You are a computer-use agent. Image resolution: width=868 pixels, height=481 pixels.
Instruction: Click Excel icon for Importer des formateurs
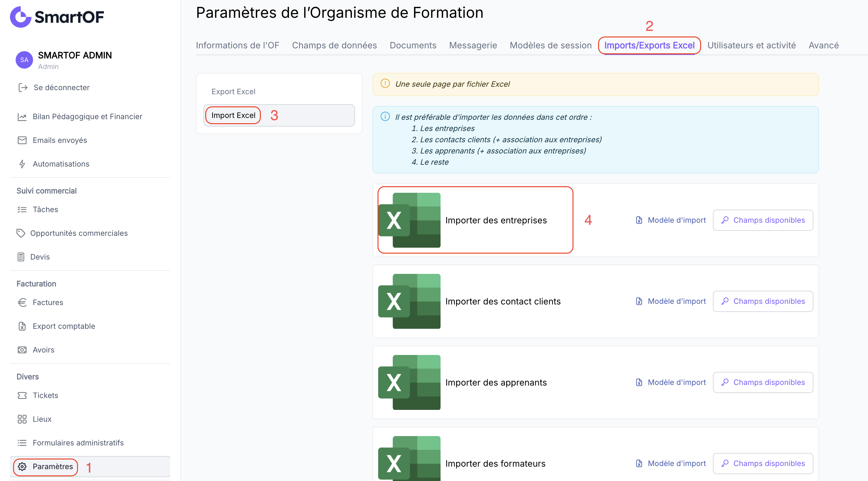pos(409,459)
